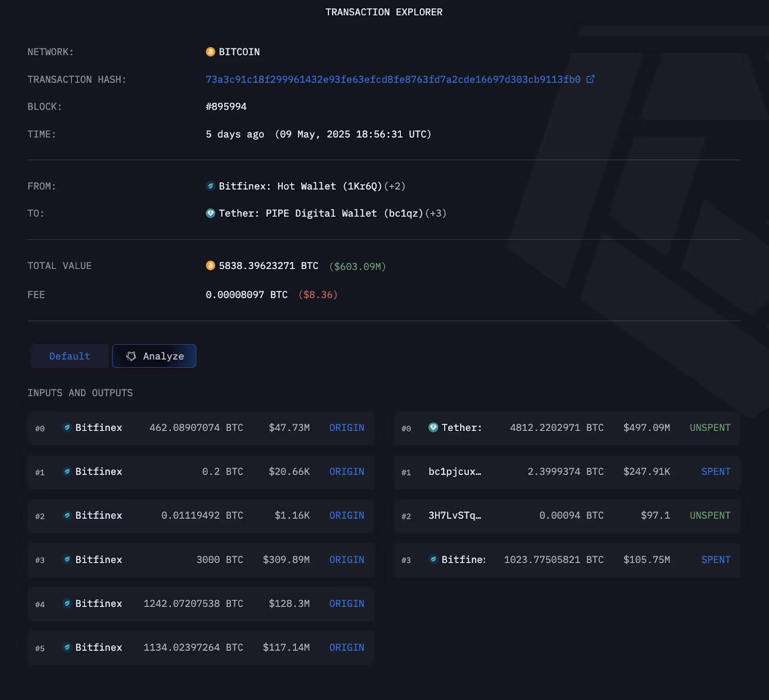Switch to the Default view tab

click(69, 356)
